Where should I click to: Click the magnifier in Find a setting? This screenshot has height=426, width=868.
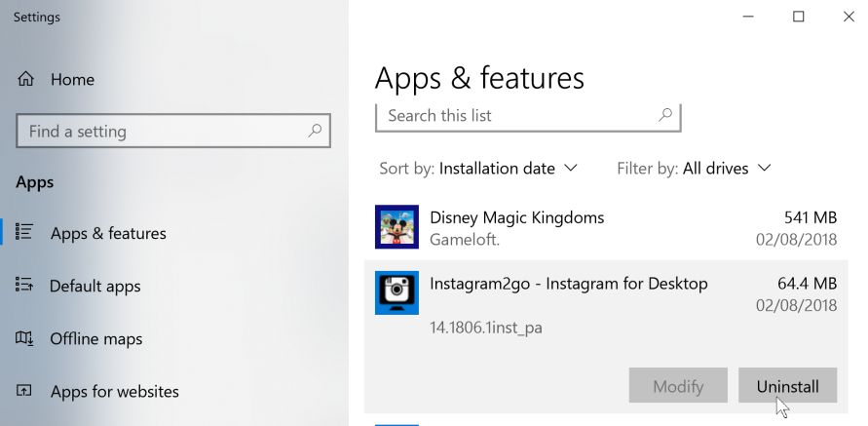(315, 131)
